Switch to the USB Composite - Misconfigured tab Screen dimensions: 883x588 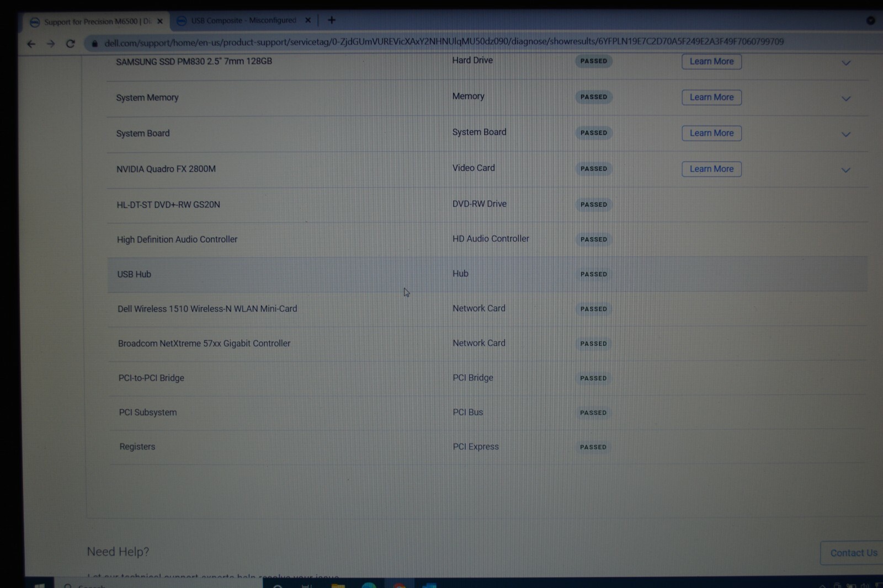[243, 20]
